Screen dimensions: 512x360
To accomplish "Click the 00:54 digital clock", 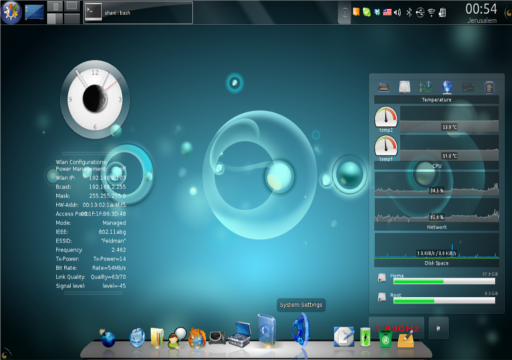I will click(x=481, y=9).
